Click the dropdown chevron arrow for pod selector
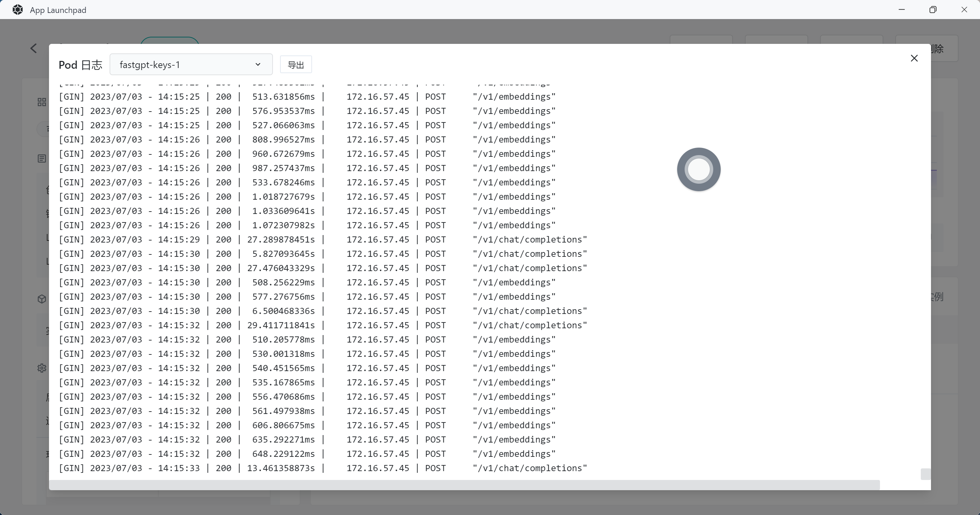Viewport: 980px width, 515px height. coord(258,64)
